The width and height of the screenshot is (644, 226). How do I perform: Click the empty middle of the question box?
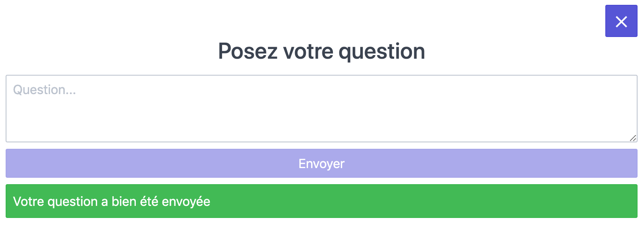(x=321, y=111)
